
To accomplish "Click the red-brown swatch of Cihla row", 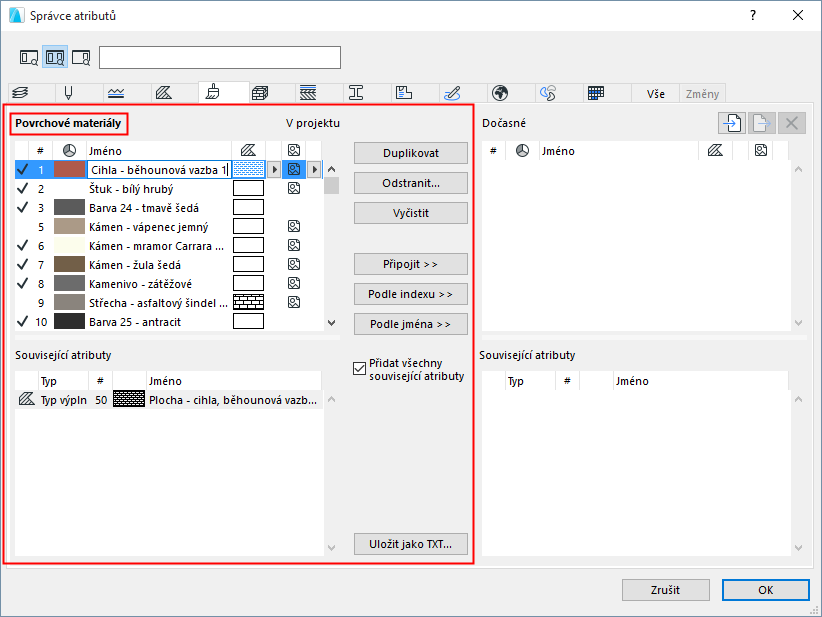I will (x=69, y=169).
